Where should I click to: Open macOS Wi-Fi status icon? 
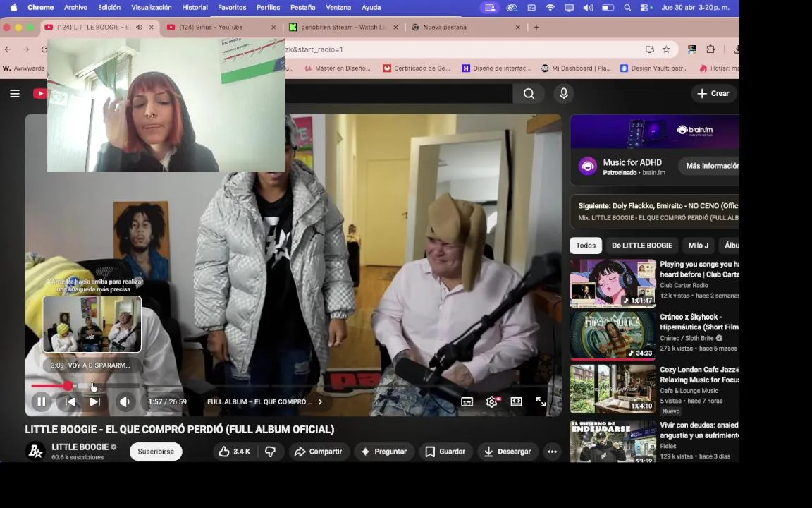coord(550,7)
